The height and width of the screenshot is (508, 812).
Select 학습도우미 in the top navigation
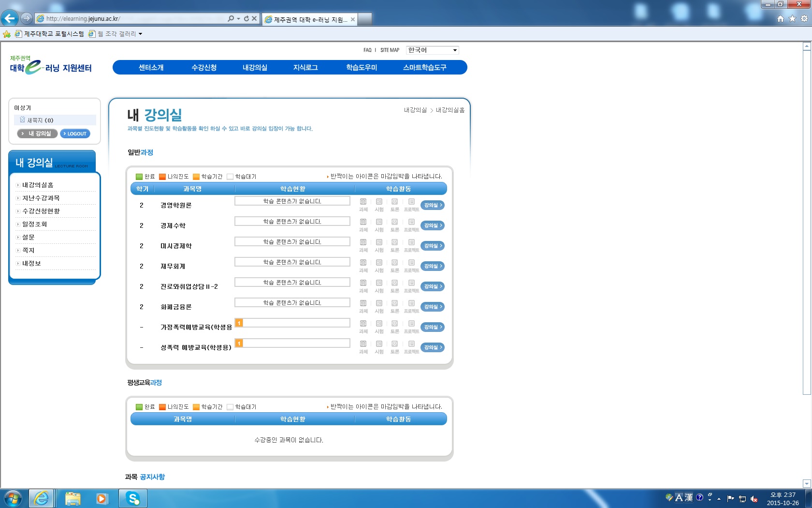click(x=362, y=68)
